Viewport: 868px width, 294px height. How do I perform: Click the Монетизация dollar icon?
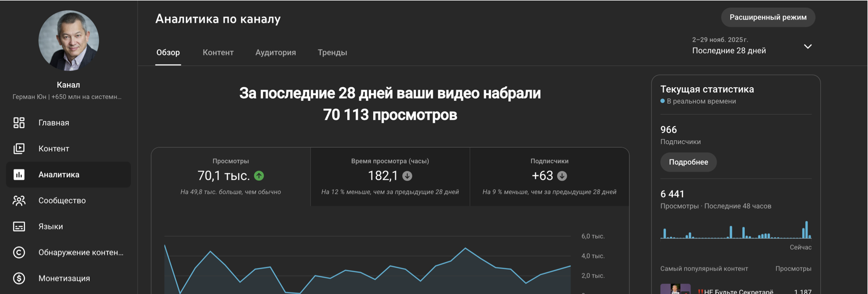point(19,278)
